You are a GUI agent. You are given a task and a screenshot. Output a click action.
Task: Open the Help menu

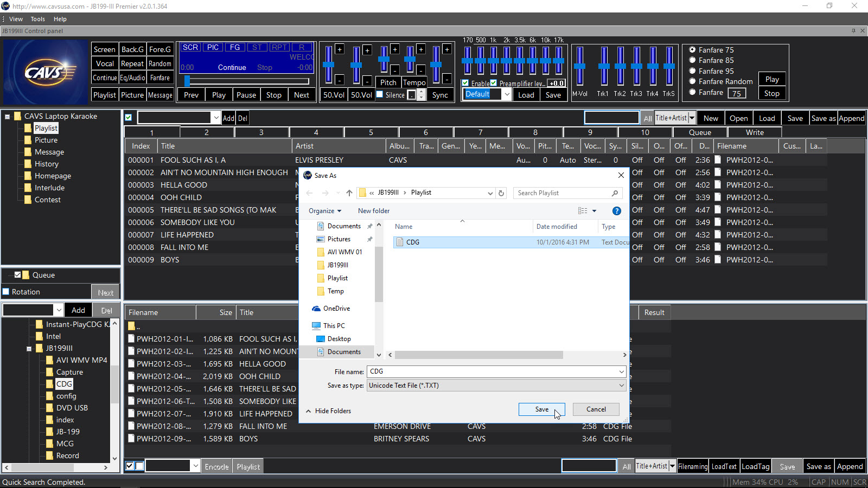pyautogui.click(x=60, y=19)
